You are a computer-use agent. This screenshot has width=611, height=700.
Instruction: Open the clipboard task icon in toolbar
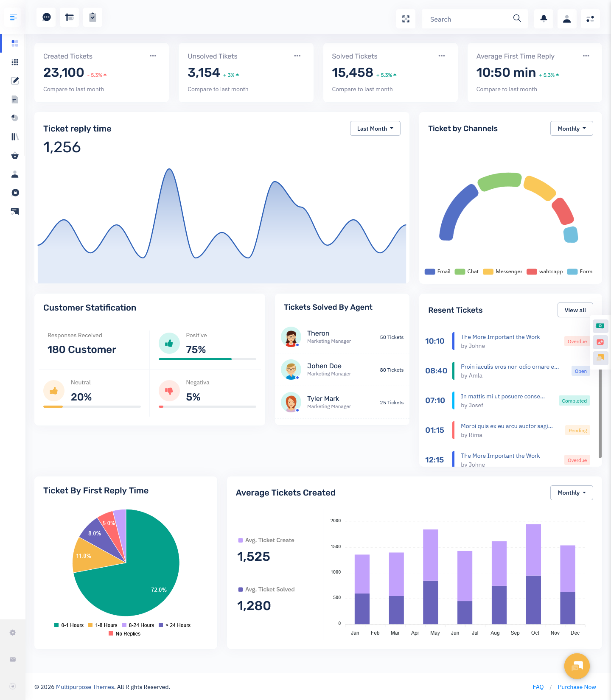pyautogui.click(x=92, y=17)
